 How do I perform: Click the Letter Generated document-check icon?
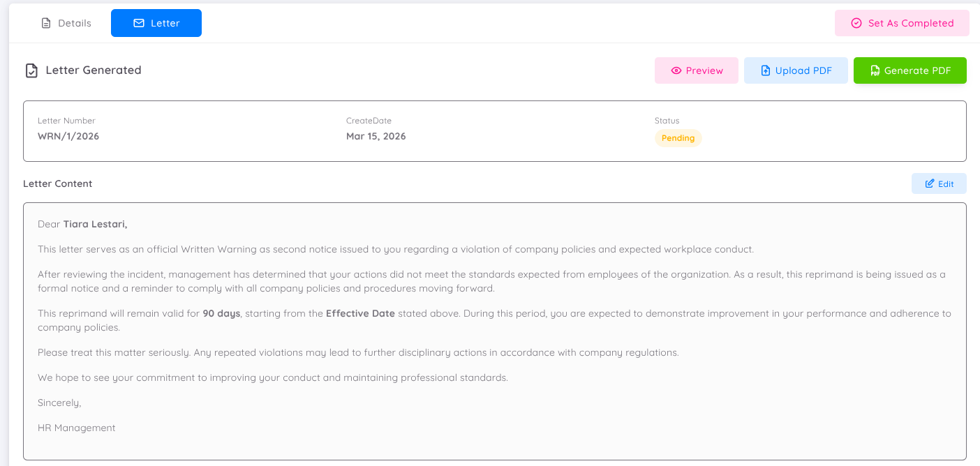click(31, 70)
